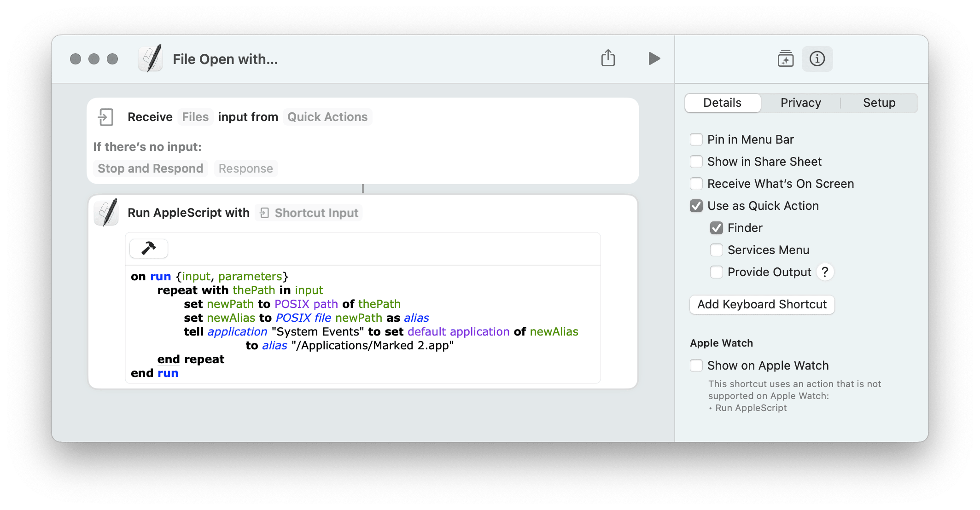Toggle the Finder Quick Action checkbox
Screen dimensions: 980x510
click(x=715, y=228)
